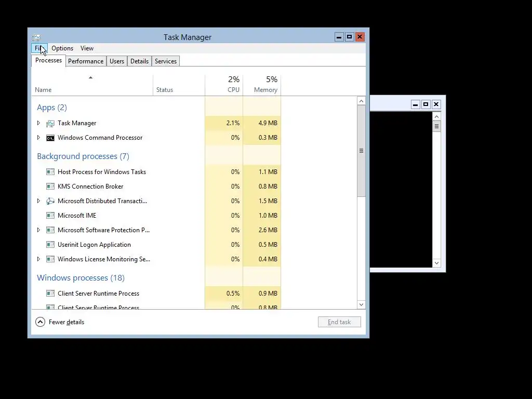The width and height of the screenshot is (532, 399).
Task: Sort by the Name column header
Action: [x=92, y=85]
